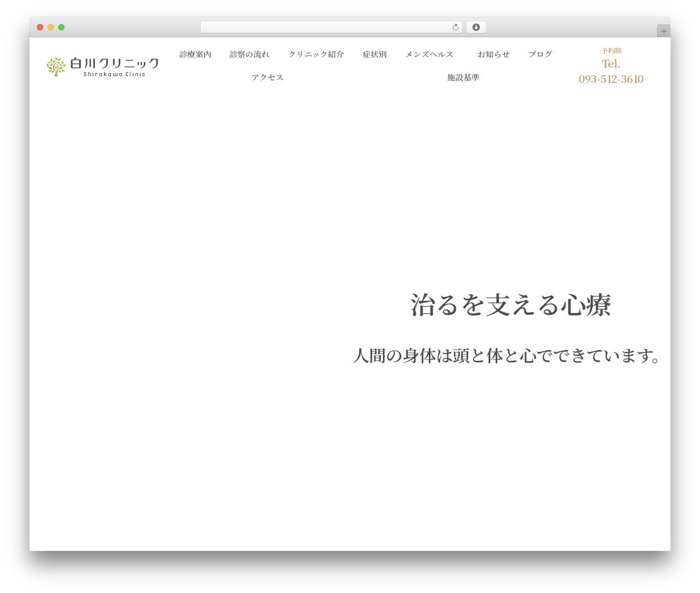The image size is (700, 593).
Task: Click the 白川クリニック site title
Action: (114, 63)
